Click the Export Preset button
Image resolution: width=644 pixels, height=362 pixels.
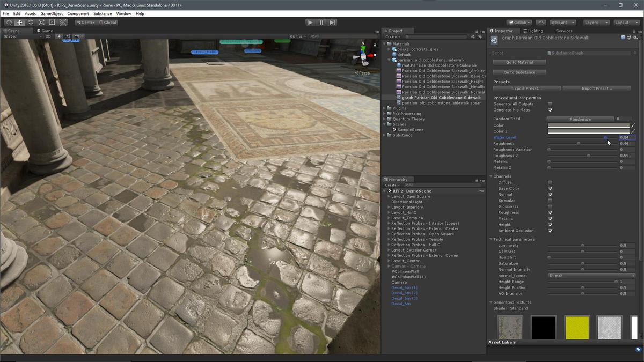[527, 88]
